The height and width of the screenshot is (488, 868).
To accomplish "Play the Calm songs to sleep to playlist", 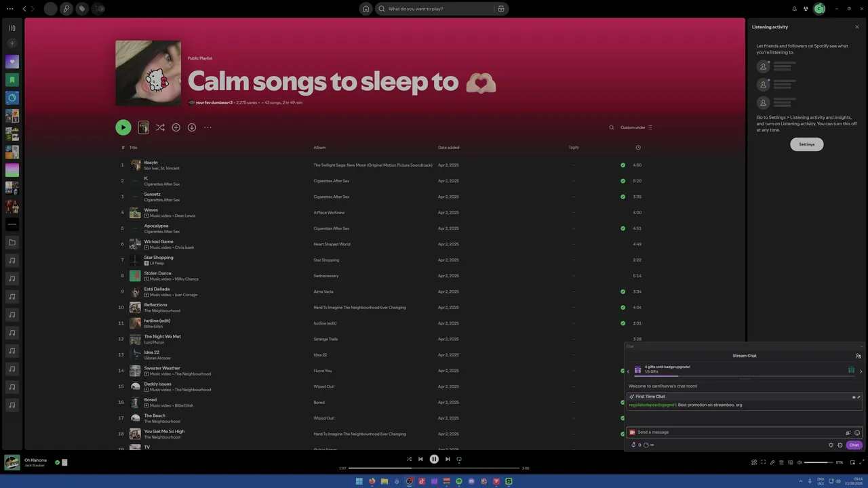I will click(x=123, y=127).
